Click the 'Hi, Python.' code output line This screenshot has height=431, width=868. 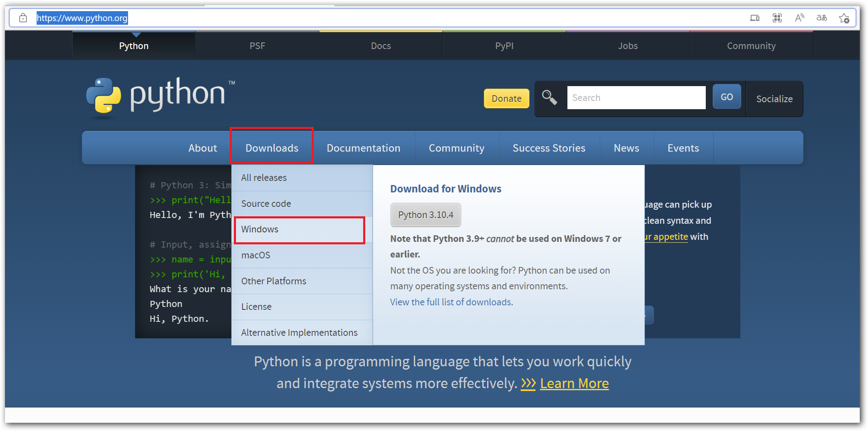click(179, 319)
